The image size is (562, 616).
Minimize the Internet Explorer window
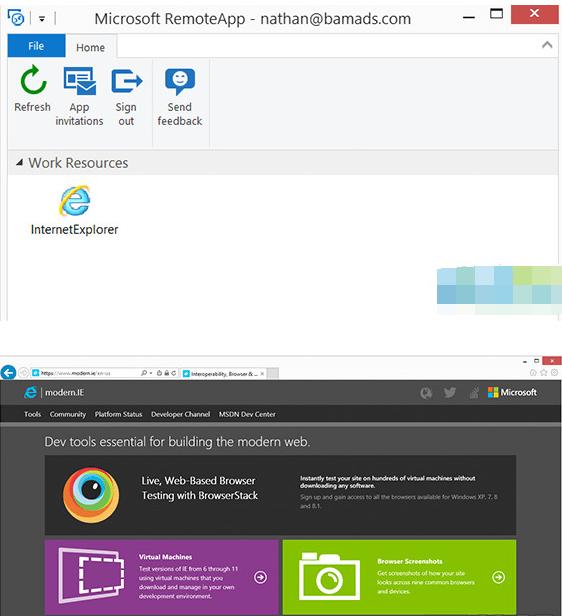tap(525, 361)
